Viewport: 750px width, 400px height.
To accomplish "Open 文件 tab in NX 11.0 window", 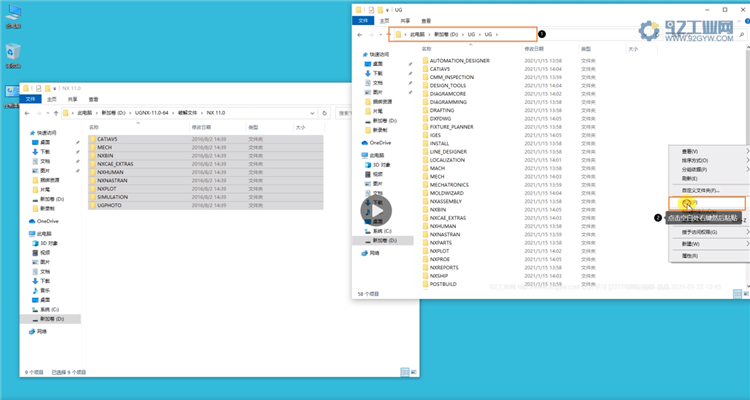I will 31,99.
